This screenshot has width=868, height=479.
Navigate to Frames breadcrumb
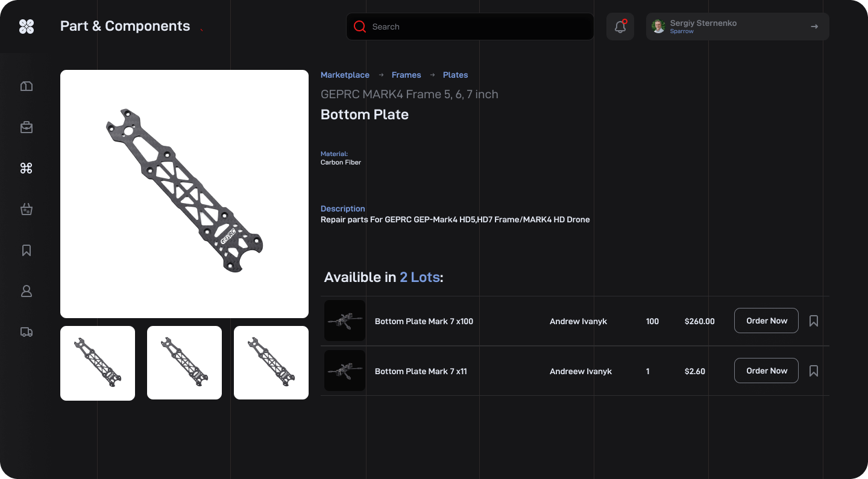[x=406, y=75]
